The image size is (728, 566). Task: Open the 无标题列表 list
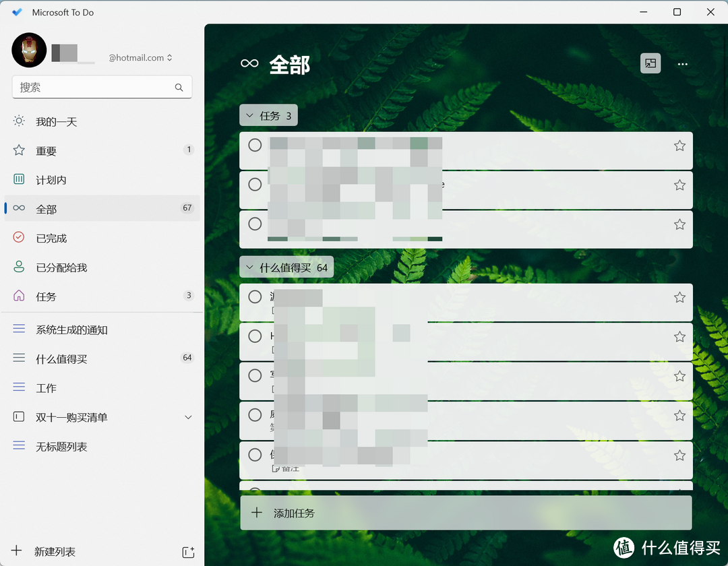click(x=102, y=446)
